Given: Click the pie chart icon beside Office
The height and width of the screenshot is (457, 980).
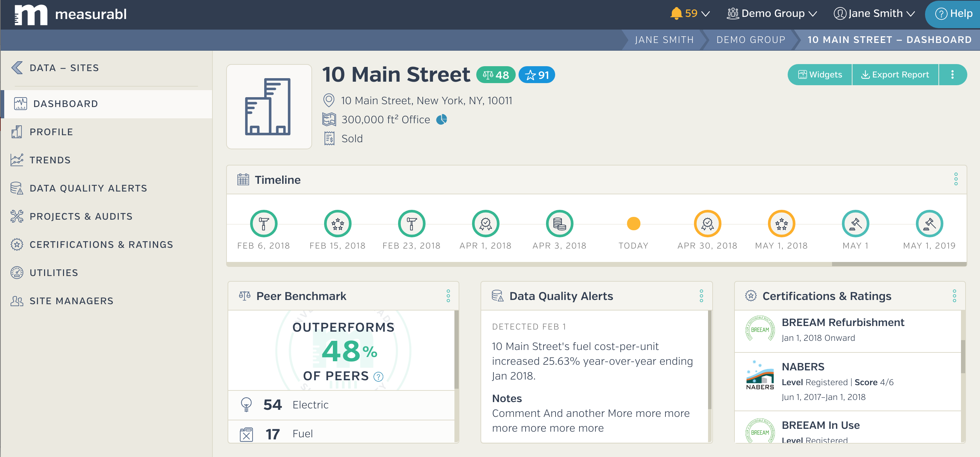Looking at the screenshot, I should 441,120.
